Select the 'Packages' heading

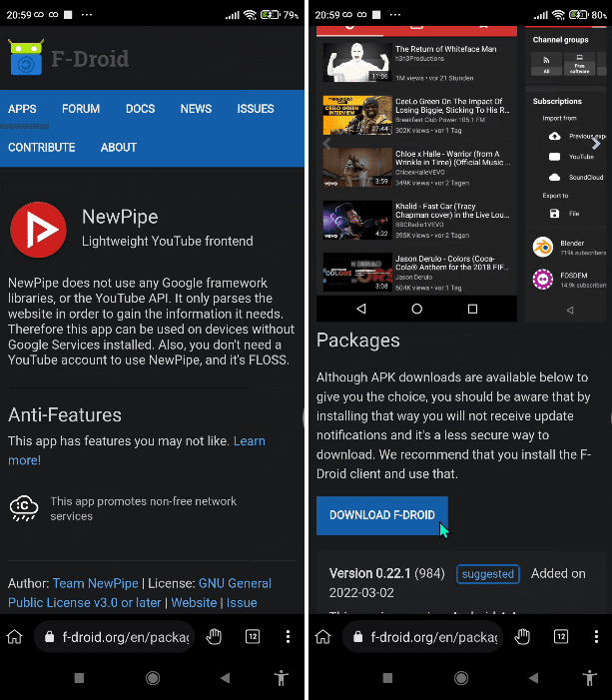click(x=358, y=341)
